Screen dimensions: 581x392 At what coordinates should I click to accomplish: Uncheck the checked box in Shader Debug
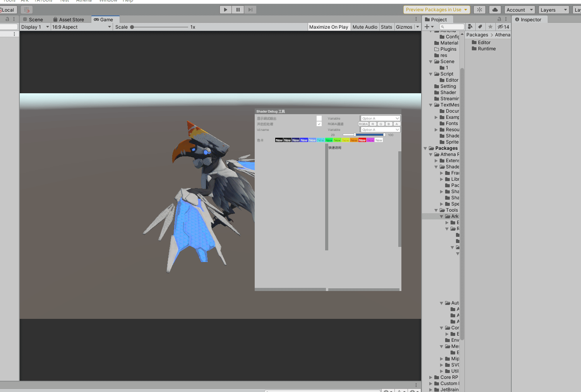tap(319, 124)
